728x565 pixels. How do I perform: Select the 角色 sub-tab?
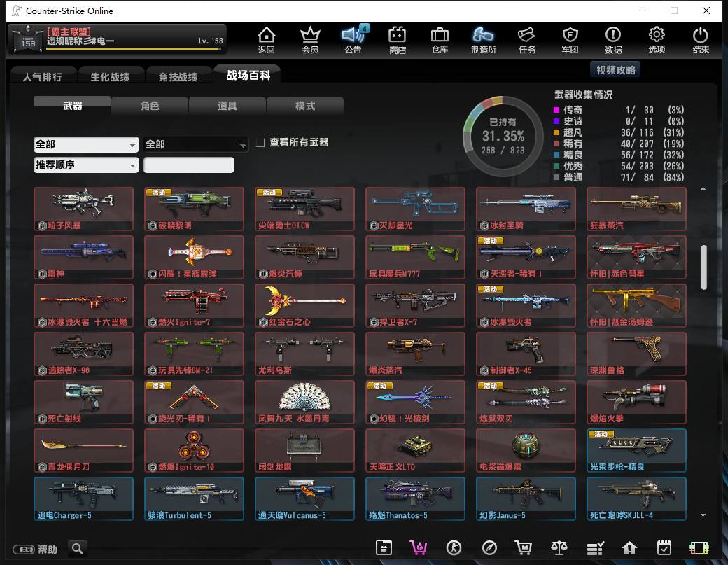(150, 106)
